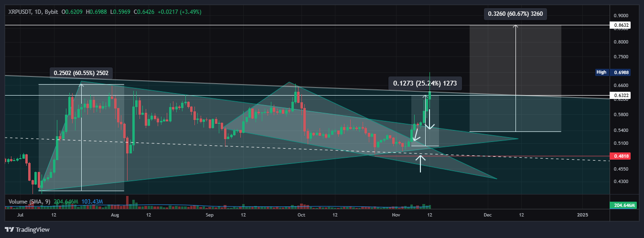Click the Sep label on time axis

pos(210,216)
